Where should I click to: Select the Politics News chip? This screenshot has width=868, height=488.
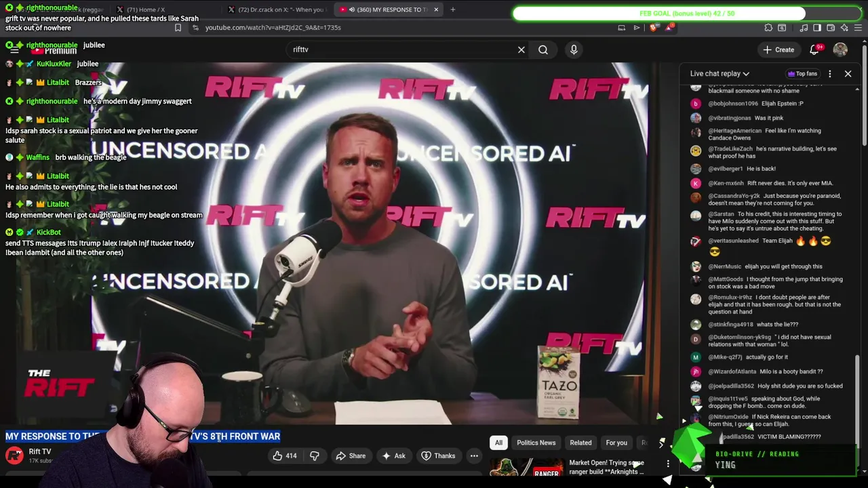[536, 443]
